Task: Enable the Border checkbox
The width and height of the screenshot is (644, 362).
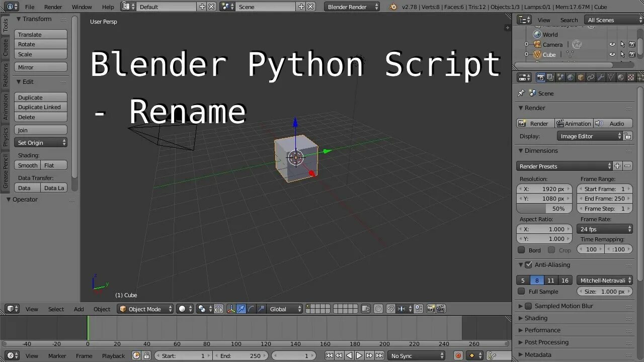Action: 521,249
